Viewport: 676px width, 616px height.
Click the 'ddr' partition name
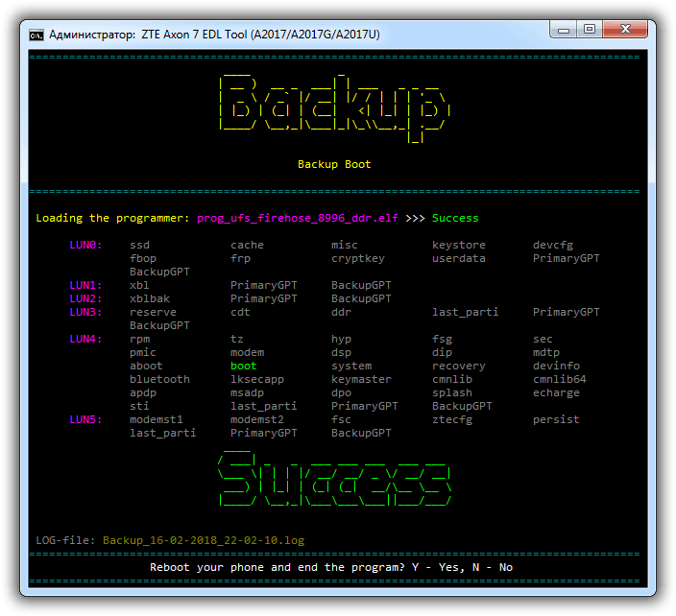[x=342, y=312]
